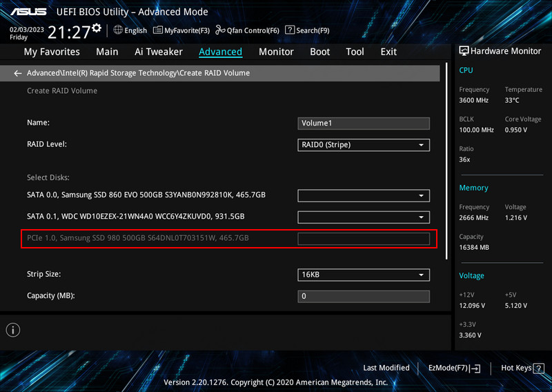The width and height of the screenshot is (552, 392).
Task: Open the Strip Size dropdown
Action: click(364, 275)
